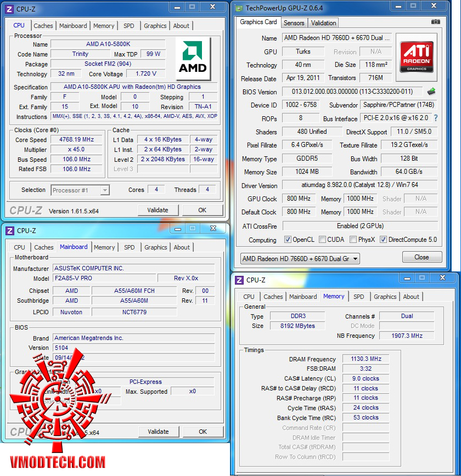Toggle the DirectCompute 5.0 checkbox
Image resolution: width=461 pixels, height=476 pixels.
[384, 240]
